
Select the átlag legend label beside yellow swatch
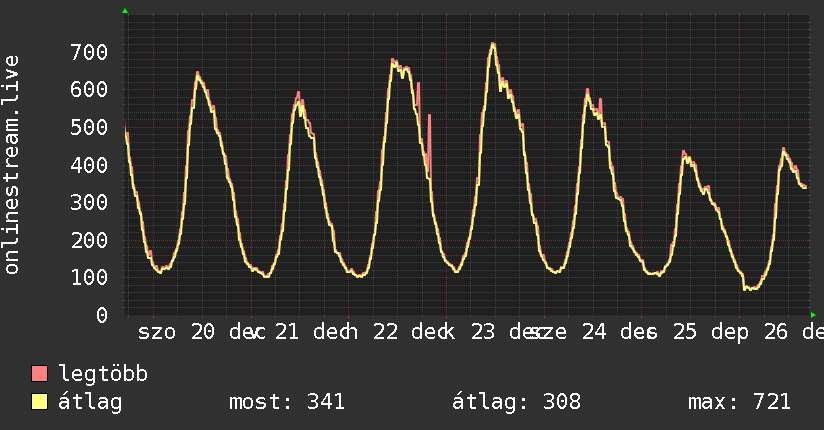tap(90, 402)
